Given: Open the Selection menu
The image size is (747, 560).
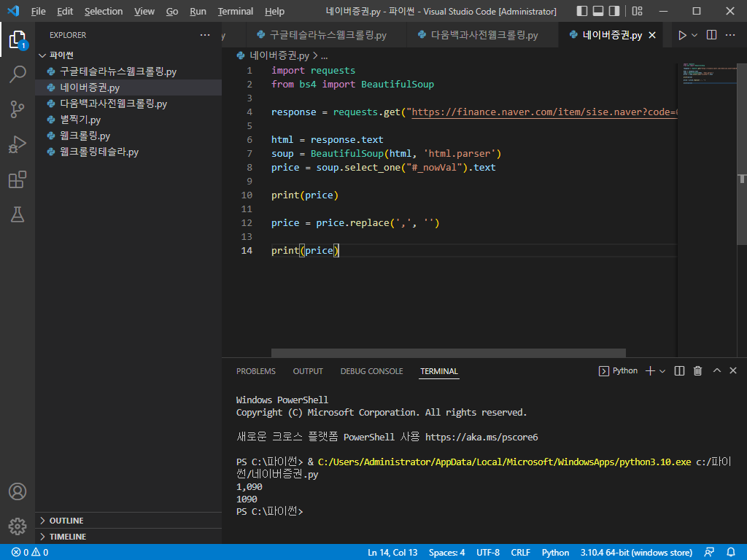Looking at the screenshot, I should click(x=104, y=11).
